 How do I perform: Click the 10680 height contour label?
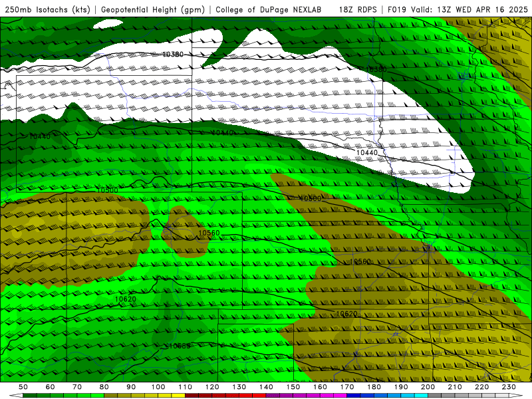pos(180,346)
